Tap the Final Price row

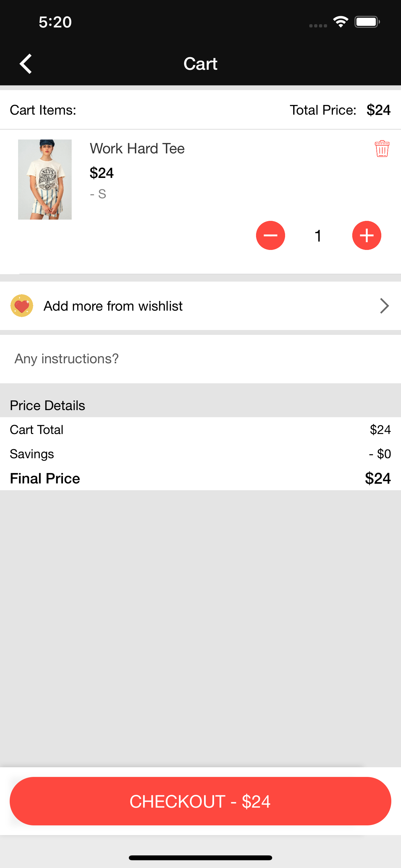200,479
